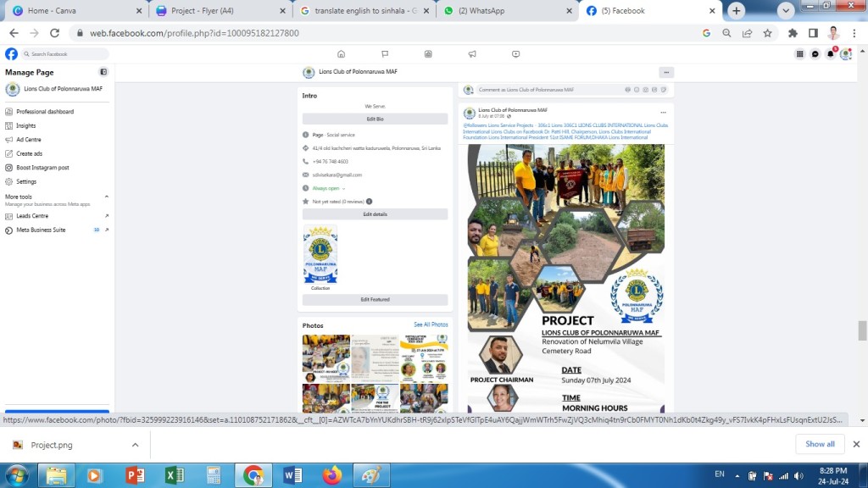This screenshot has width=868, height=488.
Task: Open Project.png download options arrow
Action: [135, 445]
